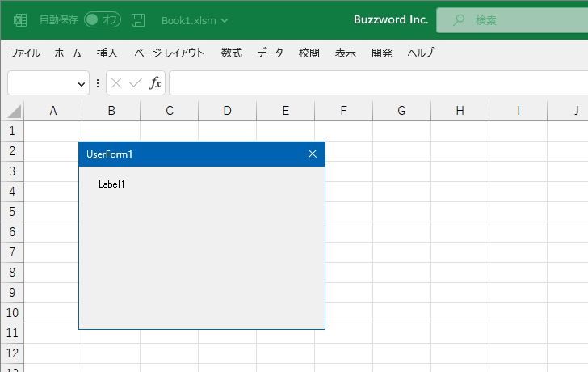The height and width of the screenshot is (372, 588).
Task: Expand the Book1.xlsm filename dropdown
Action: pyautogui.click(x=225, y=21)
